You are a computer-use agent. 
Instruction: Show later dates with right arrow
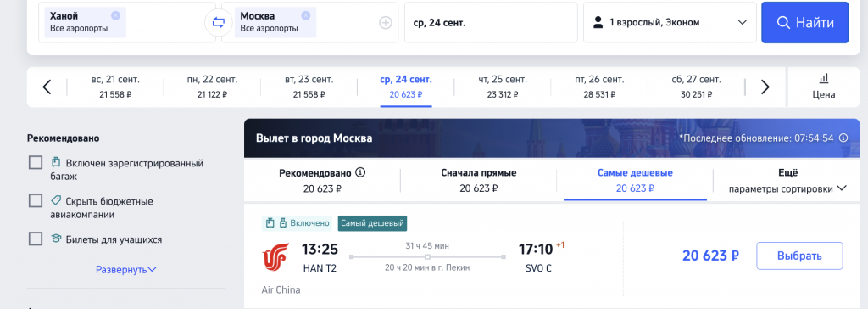765,87
